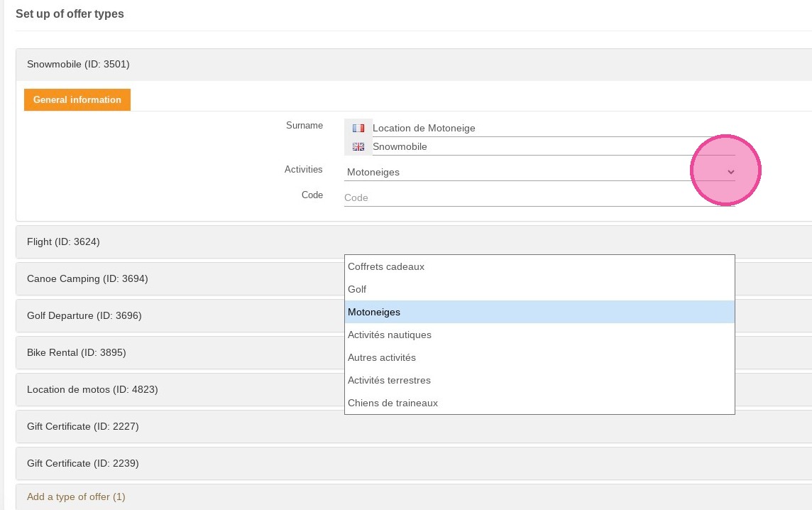Choose Golf in the activities list
The image size is (812, 510).
(x=539, y=289)
